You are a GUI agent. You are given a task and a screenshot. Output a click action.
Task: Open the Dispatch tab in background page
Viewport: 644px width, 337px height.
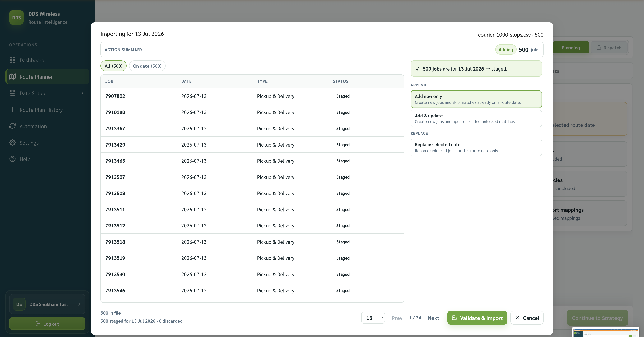click(609, 48)
